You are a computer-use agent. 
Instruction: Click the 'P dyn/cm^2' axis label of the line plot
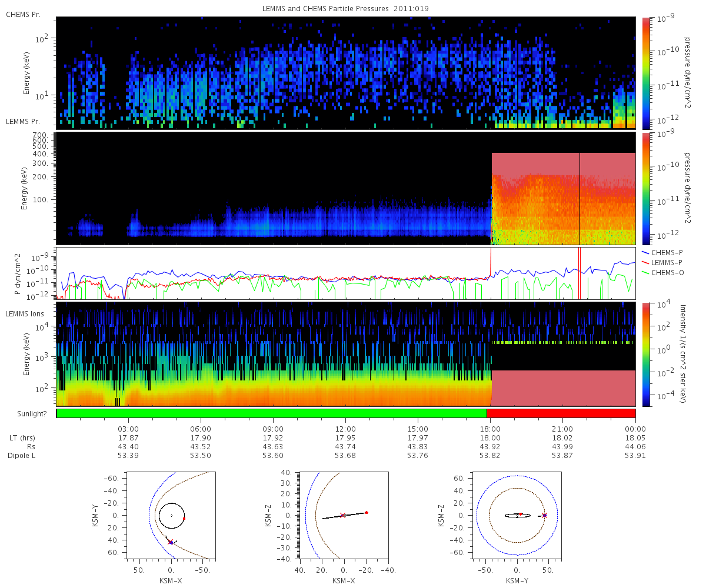[18, 274]
